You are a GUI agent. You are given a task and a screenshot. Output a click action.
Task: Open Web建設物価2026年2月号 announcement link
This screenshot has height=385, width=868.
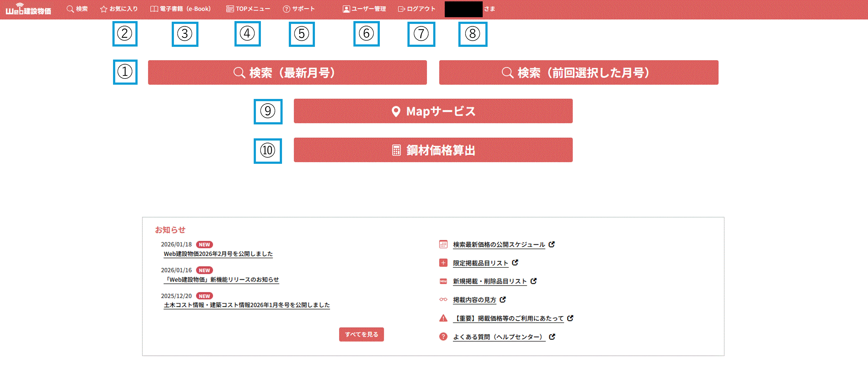point(218,254)
